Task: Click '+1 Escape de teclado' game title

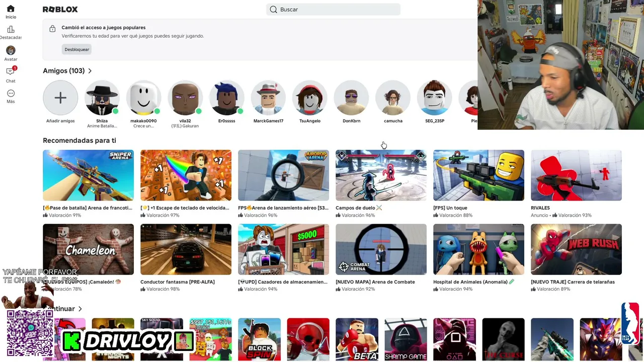Action: [x=185, y=208]
